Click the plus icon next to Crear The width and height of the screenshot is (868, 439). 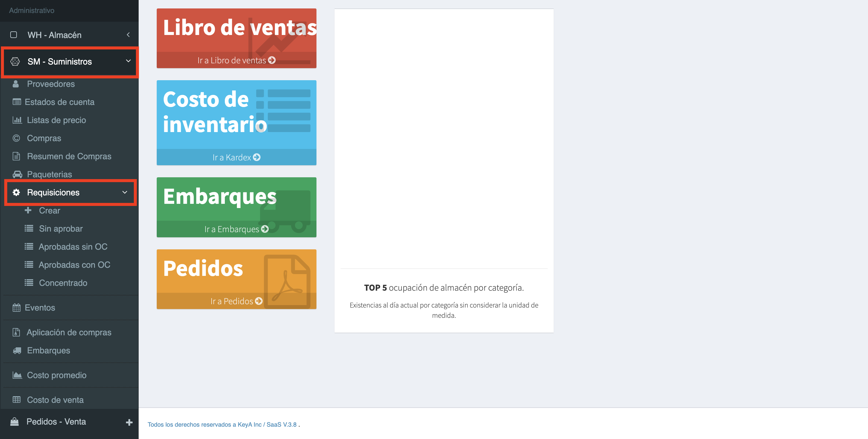coord(28,210)
